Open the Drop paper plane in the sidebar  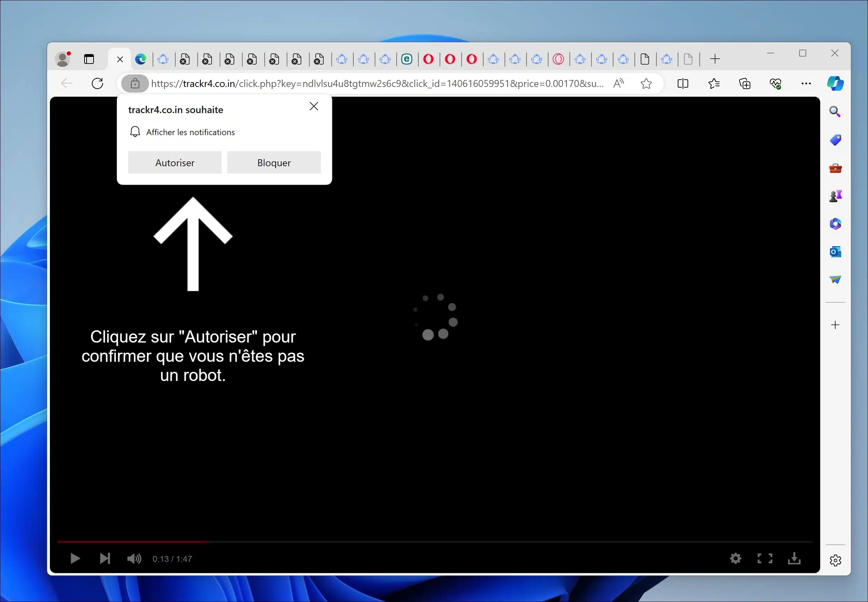[835, 279]
